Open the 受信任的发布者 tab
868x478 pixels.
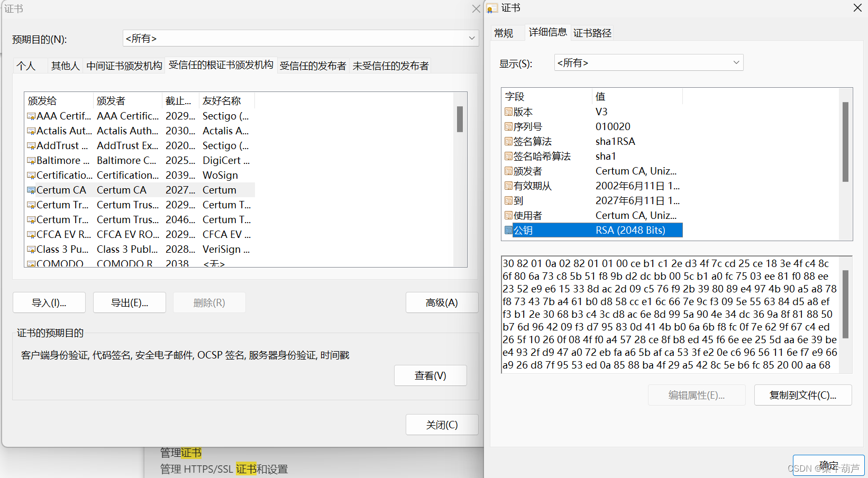(313, 66)
